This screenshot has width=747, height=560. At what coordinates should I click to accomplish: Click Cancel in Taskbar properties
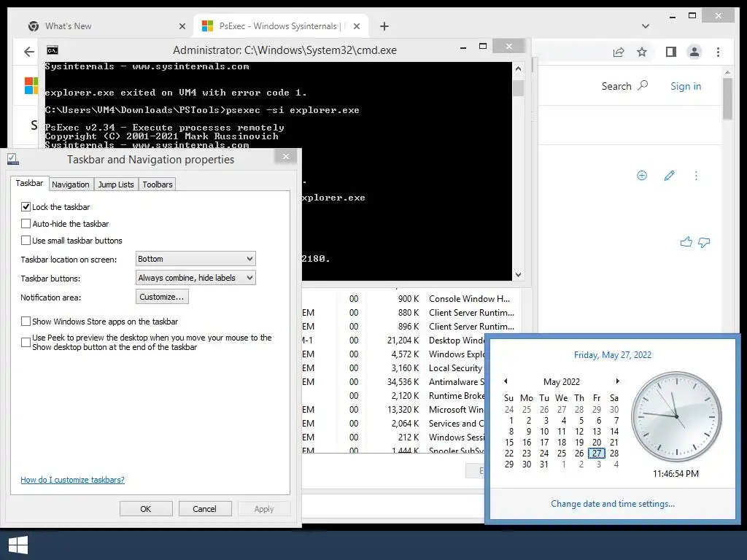tap(204, 508)
